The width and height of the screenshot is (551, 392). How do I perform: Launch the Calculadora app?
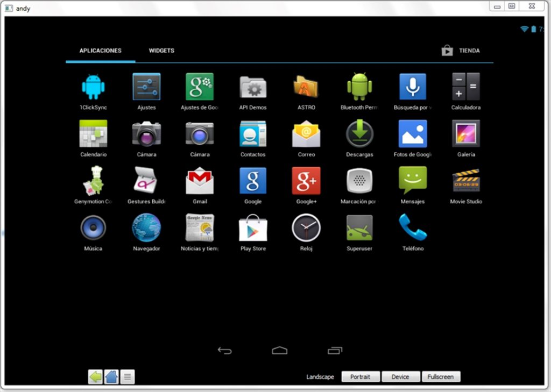(465, 87)
